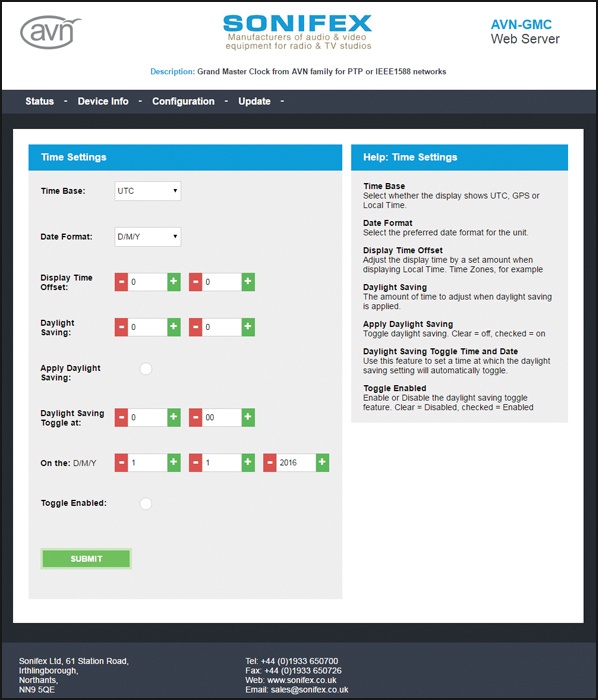The image size is (598, 700).
Task: Increase Daylight Saving Toggle at second field with its plus button
Action: click(x=248, y=417)
